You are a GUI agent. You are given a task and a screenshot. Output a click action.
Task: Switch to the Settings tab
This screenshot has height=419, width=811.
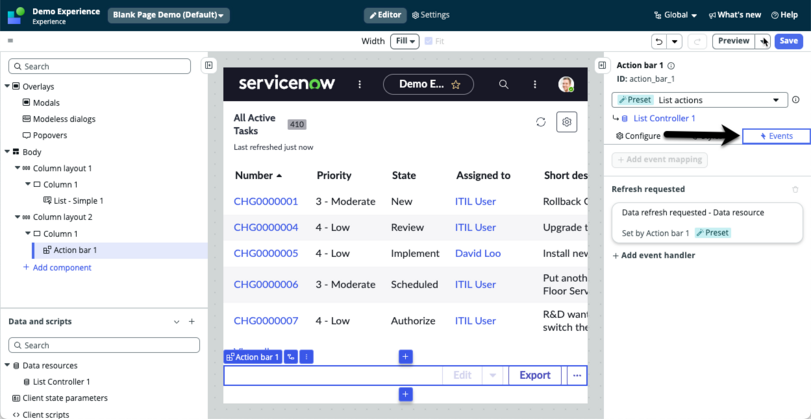(x=430, y=15)
